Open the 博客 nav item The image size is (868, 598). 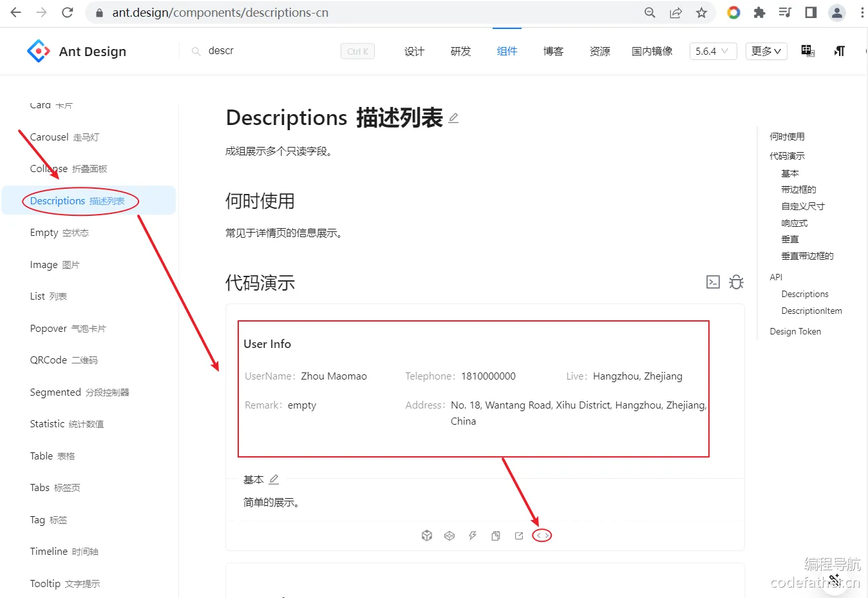point(553,52)
